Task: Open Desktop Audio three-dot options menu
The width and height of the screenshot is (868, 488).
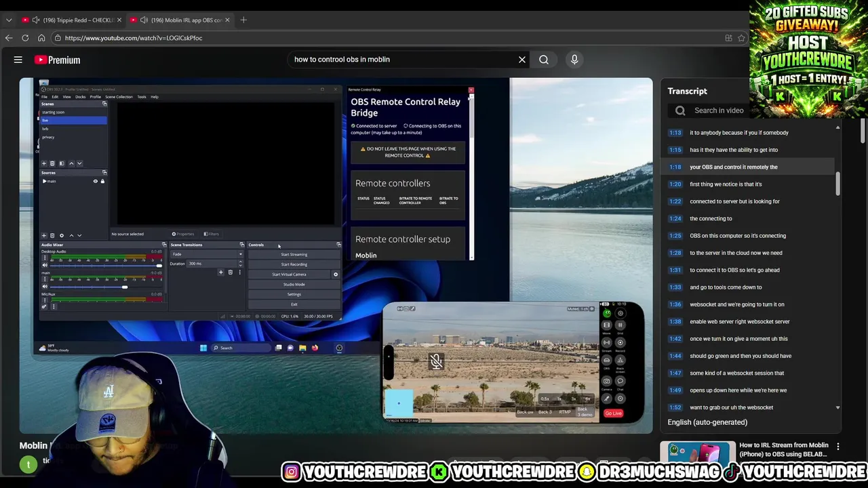Action: (x=45, y=258)
